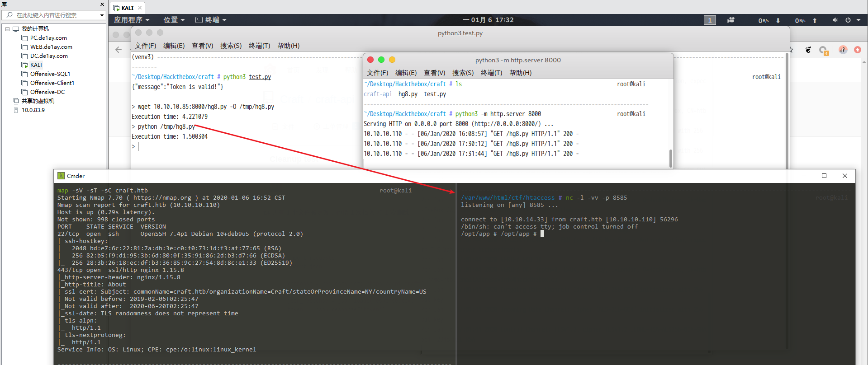Viewport: 868px width, 365px height.
Task: Open 编辑(E) menu in http.server window
Action: click(x=406, y=73)
